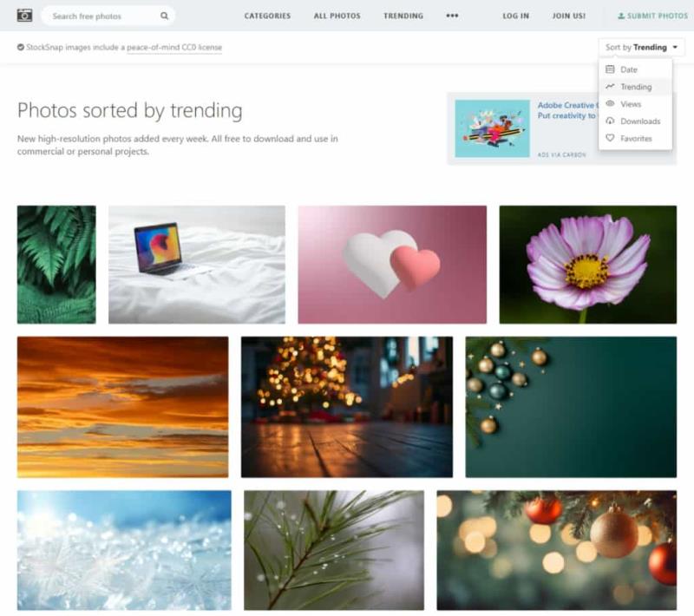The image size is (694, 616).
Task: Click the download icon beside Downloads
Action: point(610,121)
